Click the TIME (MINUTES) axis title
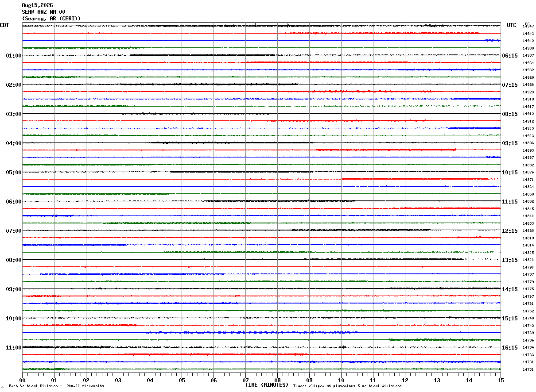The height and width of the screenshot is (392, 536). pyautogui.click(x=267, y=385)
